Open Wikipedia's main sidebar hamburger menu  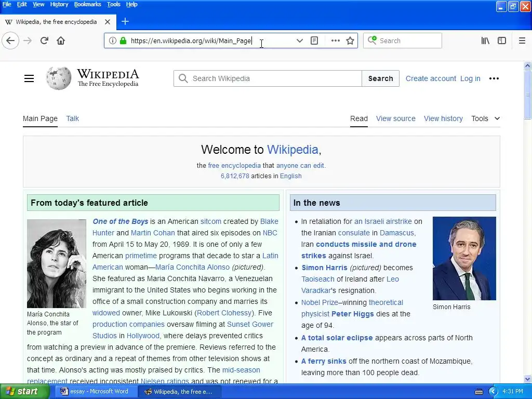29,78
